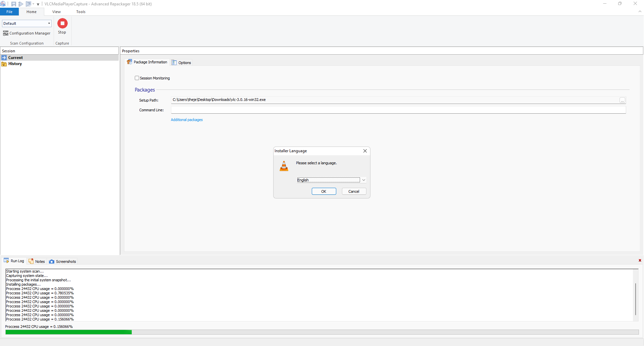Click the log line showing CPU usage 0.780535%

click(40, 293)
